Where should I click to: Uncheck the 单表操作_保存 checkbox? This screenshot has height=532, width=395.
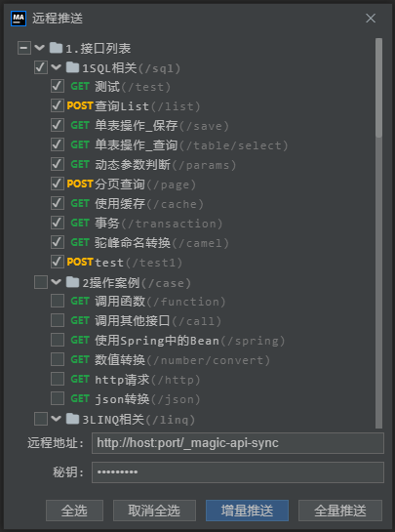click(58, 125)
